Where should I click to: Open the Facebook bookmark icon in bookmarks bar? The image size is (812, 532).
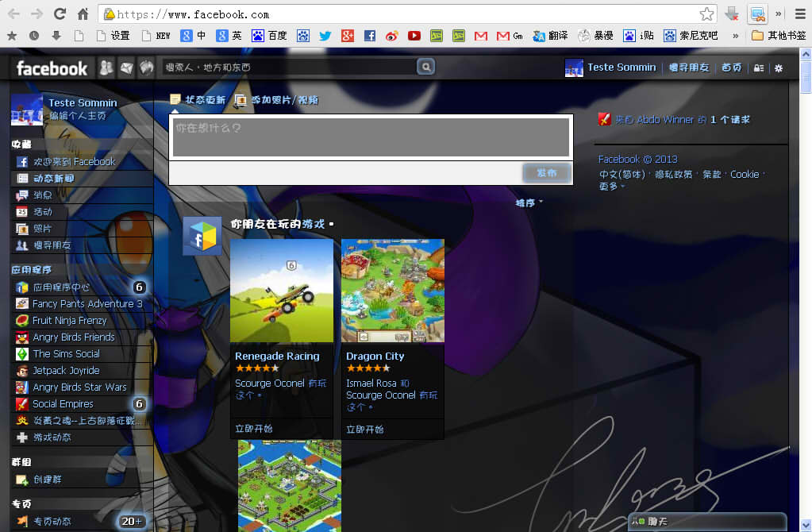(370, 36)
